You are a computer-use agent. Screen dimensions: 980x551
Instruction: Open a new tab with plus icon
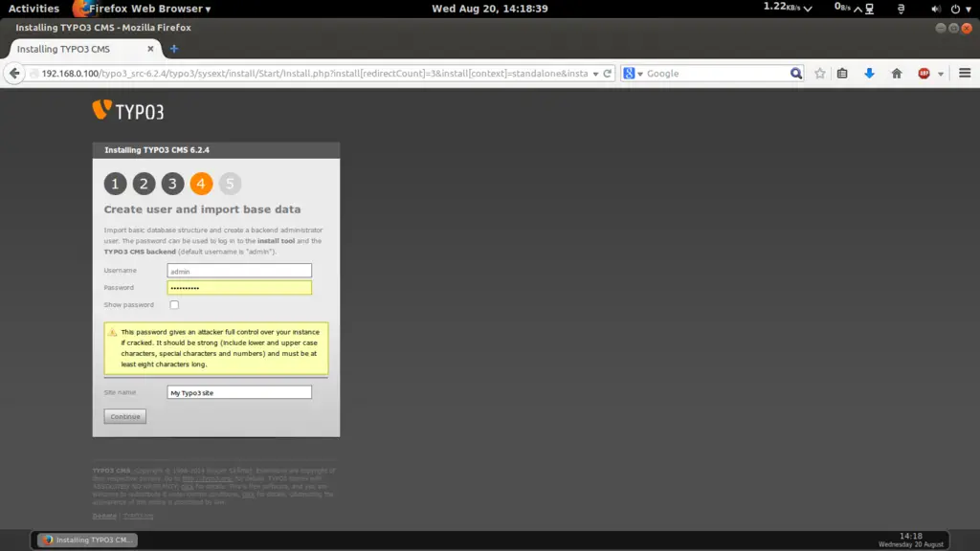click(174, 49)
